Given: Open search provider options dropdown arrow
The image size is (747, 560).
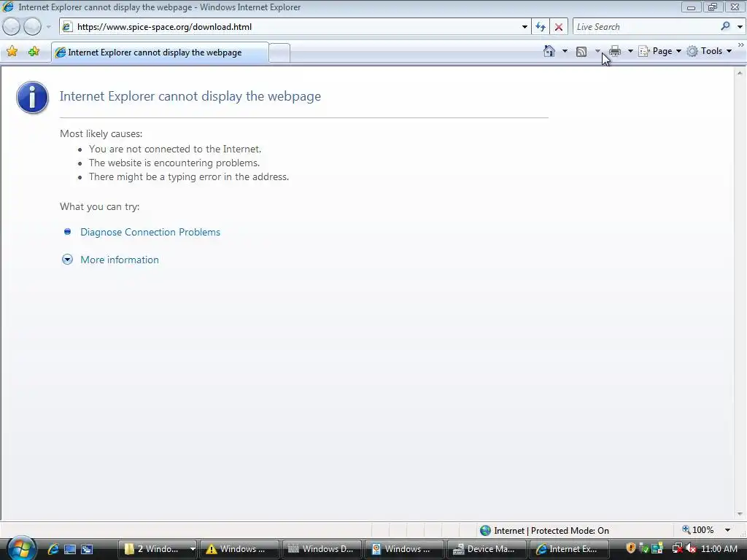Looking at the screenshot, I should pos(740,27).
